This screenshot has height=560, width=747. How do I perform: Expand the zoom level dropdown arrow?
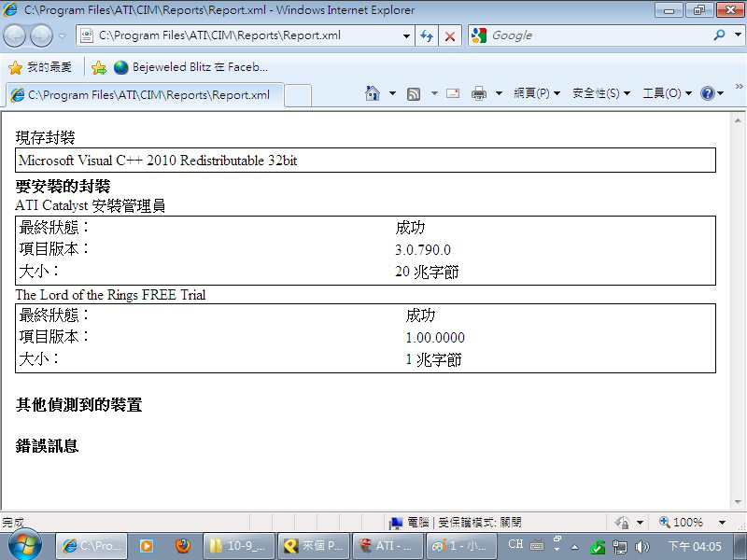722,523
